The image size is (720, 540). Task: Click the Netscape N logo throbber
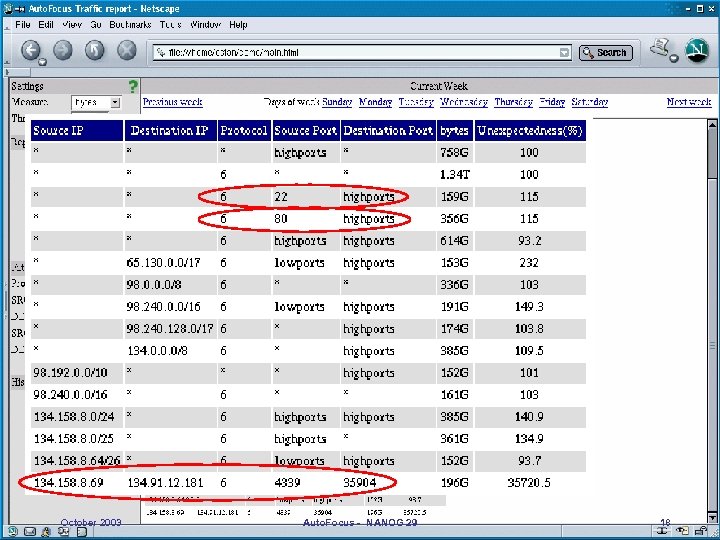(697, 51)
